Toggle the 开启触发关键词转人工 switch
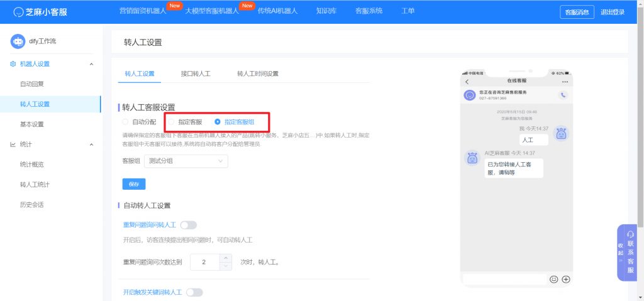 [x=195, y=292]
